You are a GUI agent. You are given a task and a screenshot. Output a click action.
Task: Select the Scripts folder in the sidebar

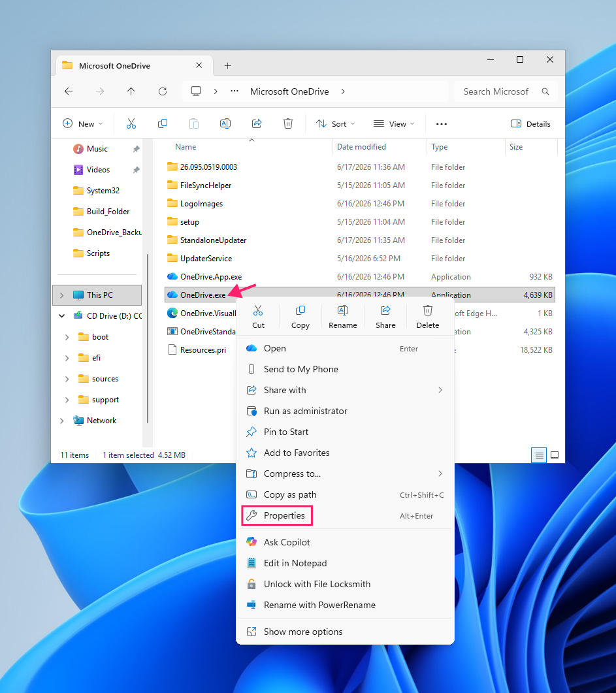pyautogui.click(x=97, y=253)
